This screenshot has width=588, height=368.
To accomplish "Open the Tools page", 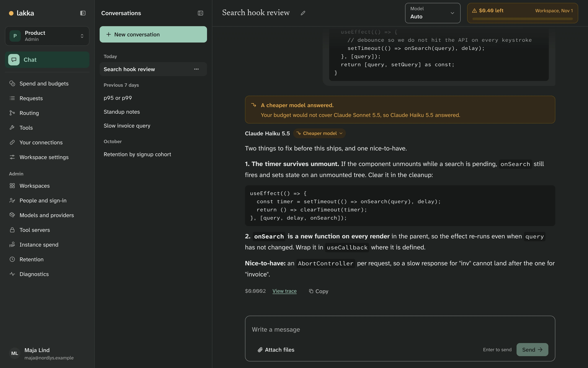I will [x=47, y=128].
